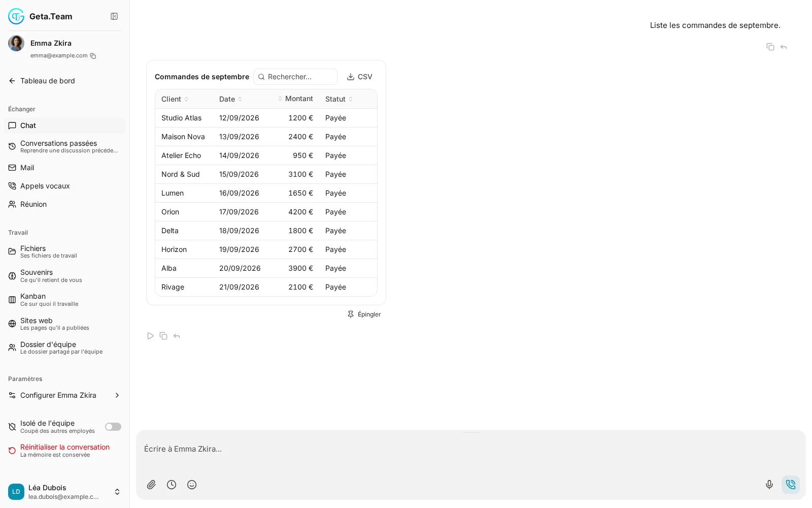
Task: Reply to the user's September orders message
Action: [x=784, y=47]
